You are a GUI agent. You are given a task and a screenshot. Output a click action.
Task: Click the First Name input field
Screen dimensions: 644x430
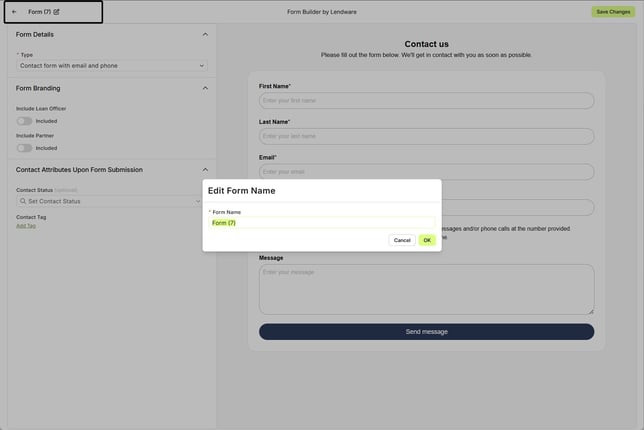tap(426, 101)
